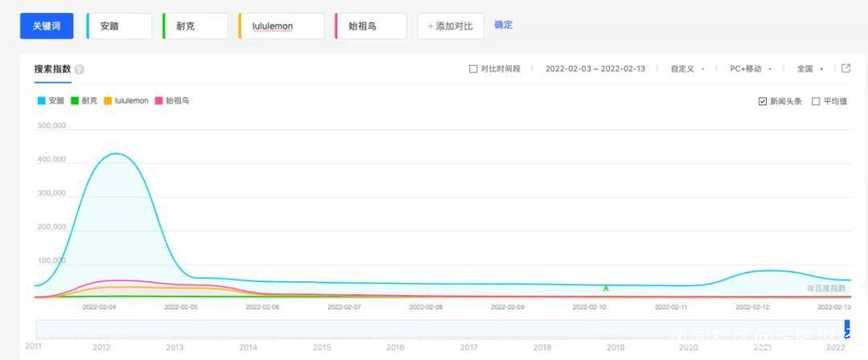Screen dimensions: 868x360
Task: Click the 关键词 blue button
Action: (47, 26)
